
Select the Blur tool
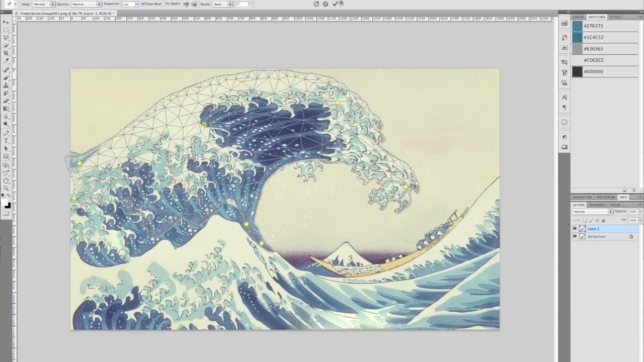point(6,116)
